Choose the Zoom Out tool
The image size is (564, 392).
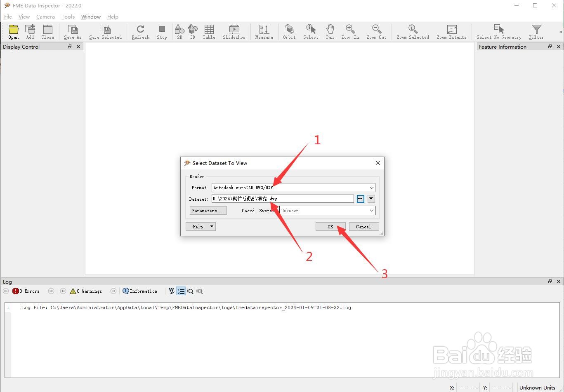tap(376, 32)
